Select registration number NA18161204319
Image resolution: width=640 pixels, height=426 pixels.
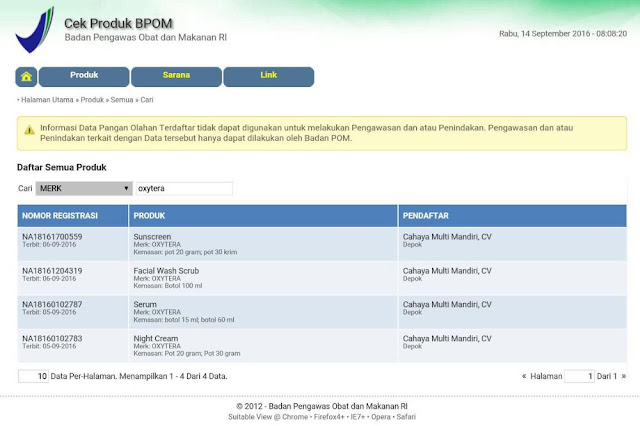(52, 271)
